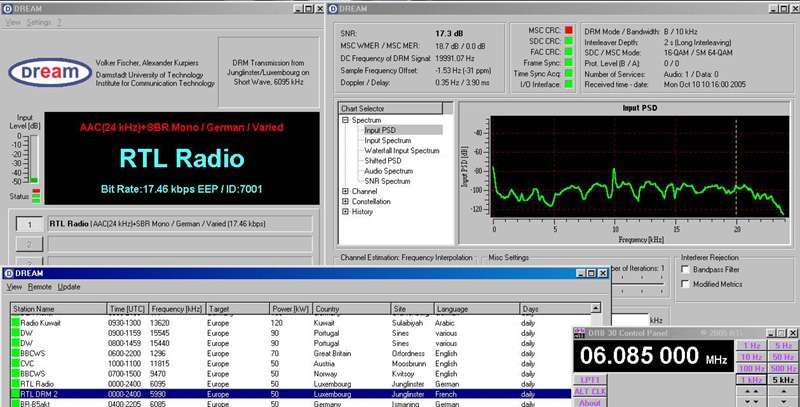This screenshot has height=407, width=800.
Task: Click the Input Level meter bar
Action: 34,159
